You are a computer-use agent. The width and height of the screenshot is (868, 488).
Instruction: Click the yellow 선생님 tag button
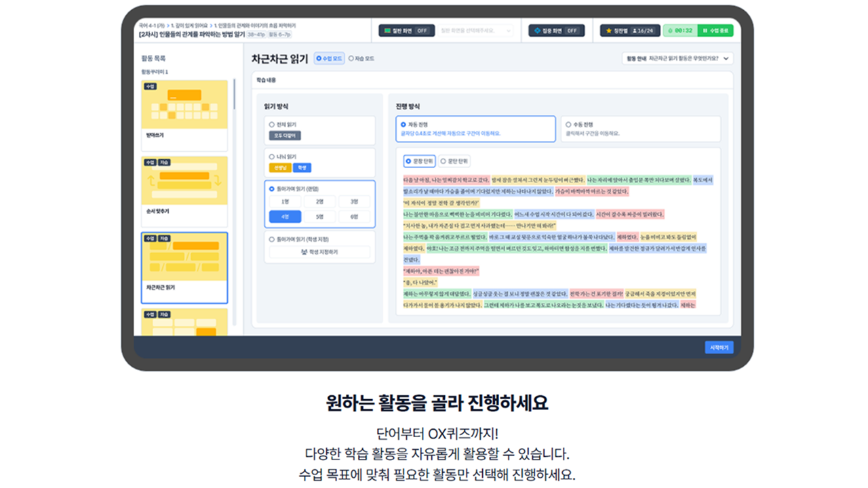coord(279,167)
